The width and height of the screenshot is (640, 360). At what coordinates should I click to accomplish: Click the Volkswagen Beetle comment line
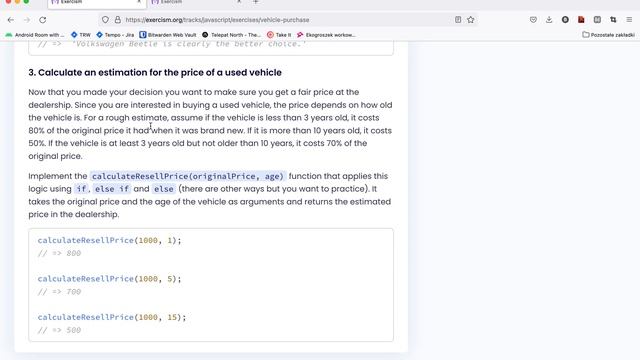172,44
